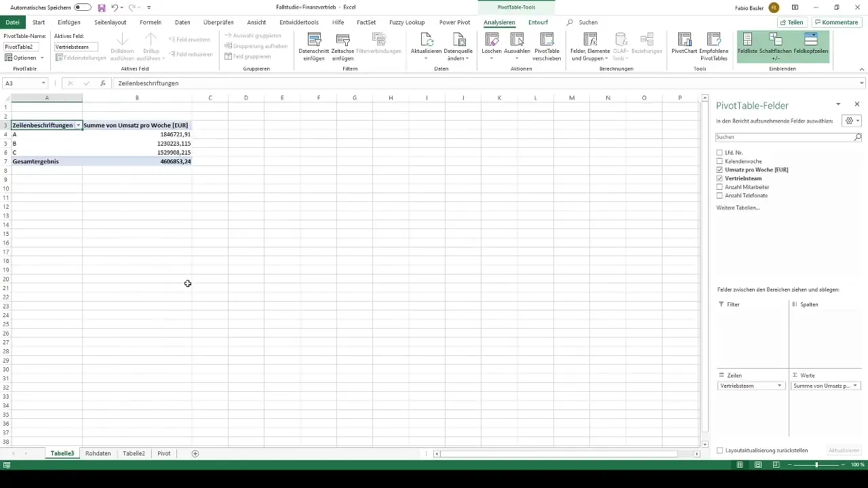Viewport: 868px width, 488px height.
Task: Open the Optionen dropdown
Action: coord(24,58)
